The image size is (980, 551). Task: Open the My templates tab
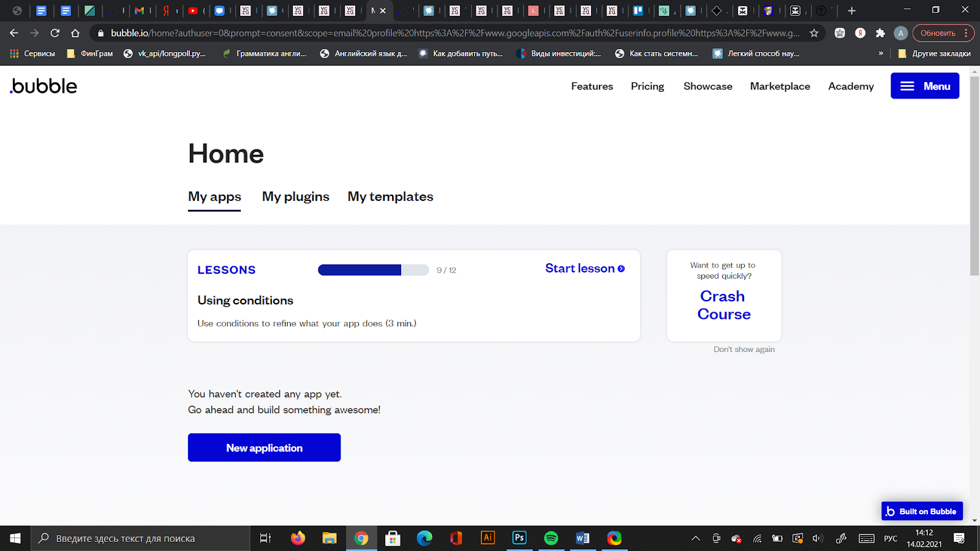(x=390, y=197)
